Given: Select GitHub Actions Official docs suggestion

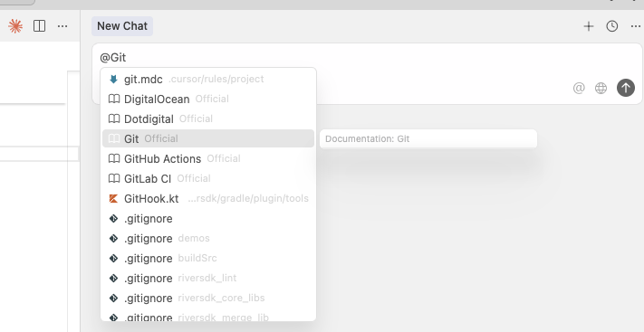Looking at the screenshot, I should pos(208,159).
